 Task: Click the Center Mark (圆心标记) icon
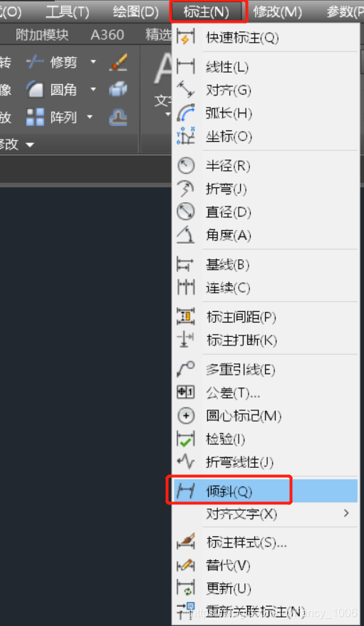tap(186, 416)
